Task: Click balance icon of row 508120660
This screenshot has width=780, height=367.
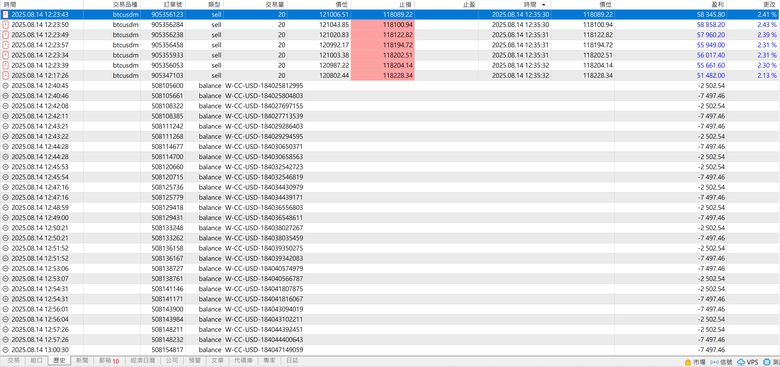Action: (x=5, y=167)
